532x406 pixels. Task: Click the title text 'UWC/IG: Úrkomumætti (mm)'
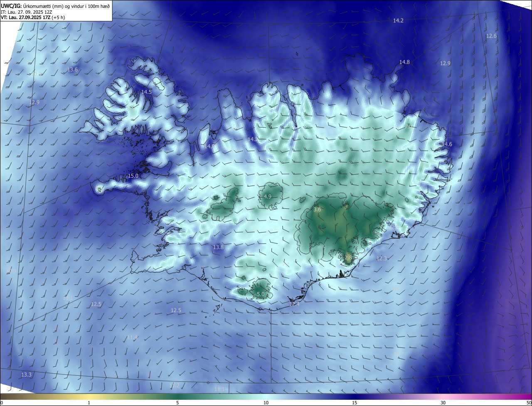33,6
